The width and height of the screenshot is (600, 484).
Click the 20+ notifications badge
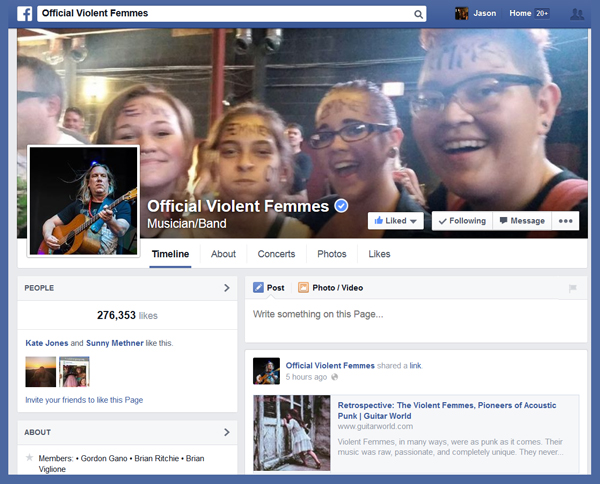tap(542, 13)
